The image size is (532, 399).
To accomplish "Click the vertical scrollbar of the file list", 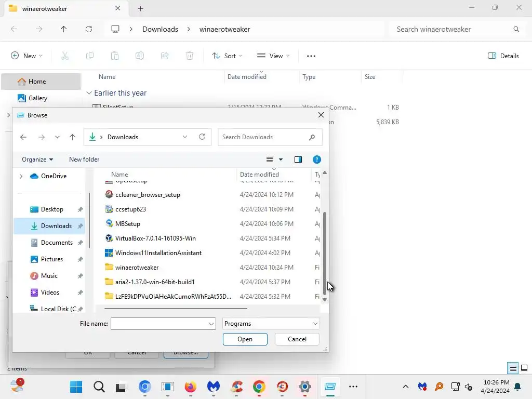I will point(325,253).
